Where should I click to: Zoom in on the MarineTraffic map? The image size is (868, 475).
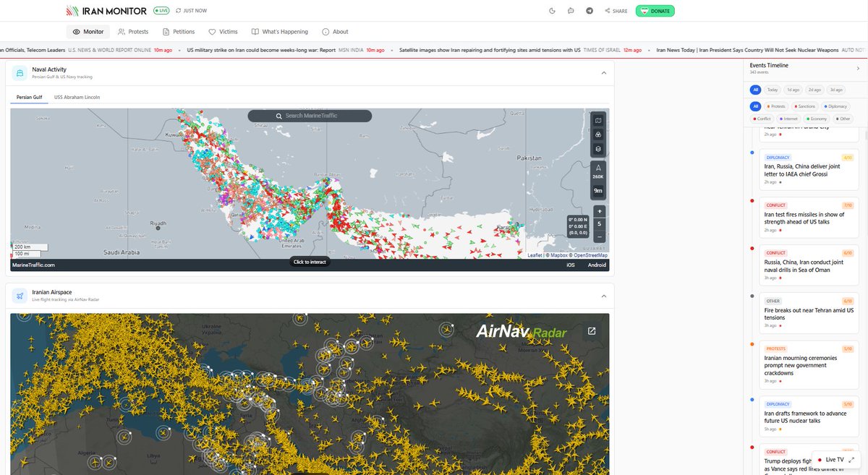pyautogui.click(x=598, y=211)
